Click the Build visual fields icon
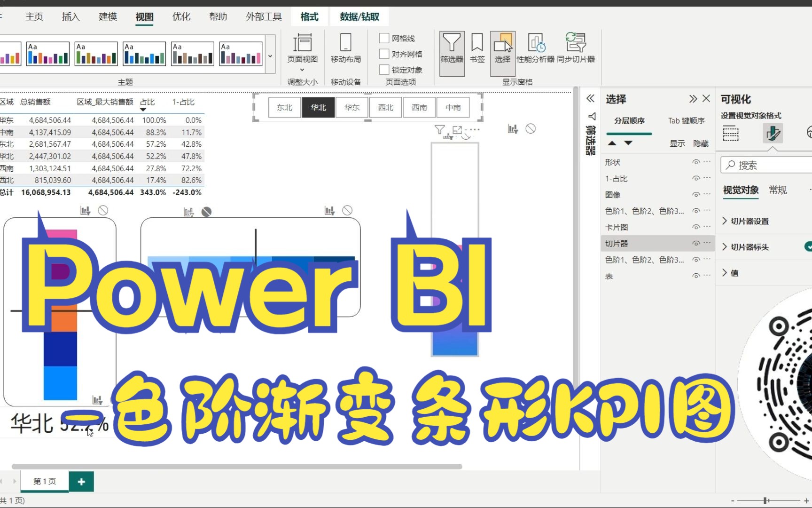The image size is (812, 508). coord(731,134)
